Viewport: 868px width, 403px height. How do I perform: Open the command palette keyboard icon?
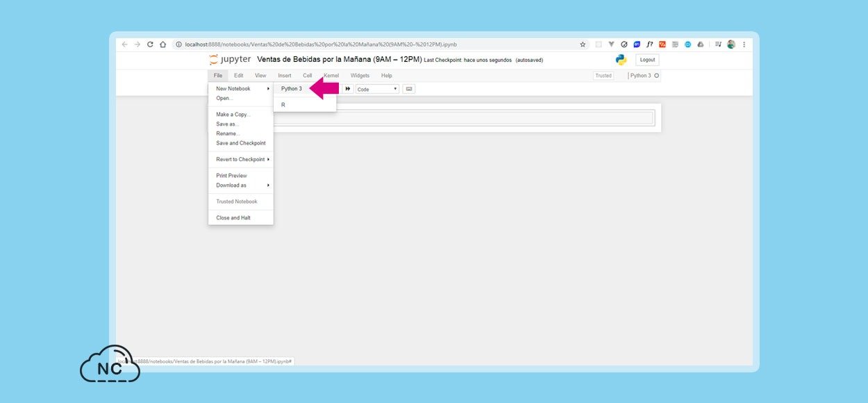(408, 89)
